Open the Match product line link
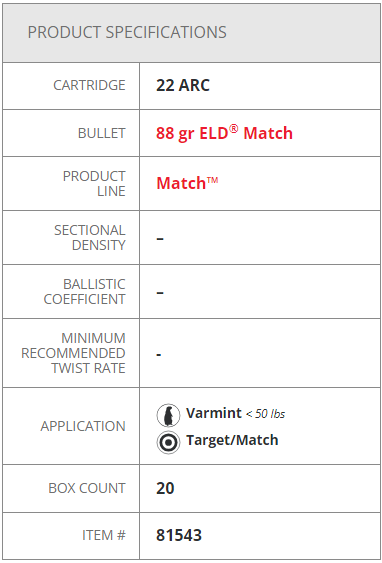The height and width of the screenshot is (563, 382). point(187,183)
